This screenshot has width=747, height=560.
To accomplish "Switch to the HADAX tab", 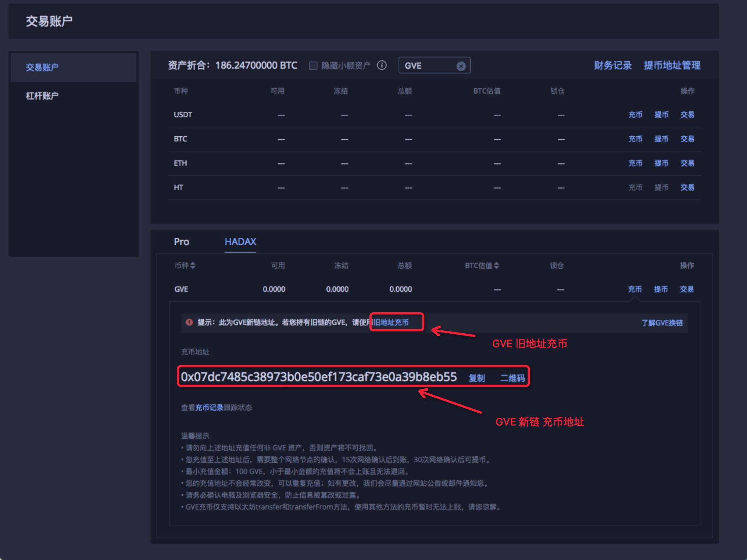I will tap(240, 241).
